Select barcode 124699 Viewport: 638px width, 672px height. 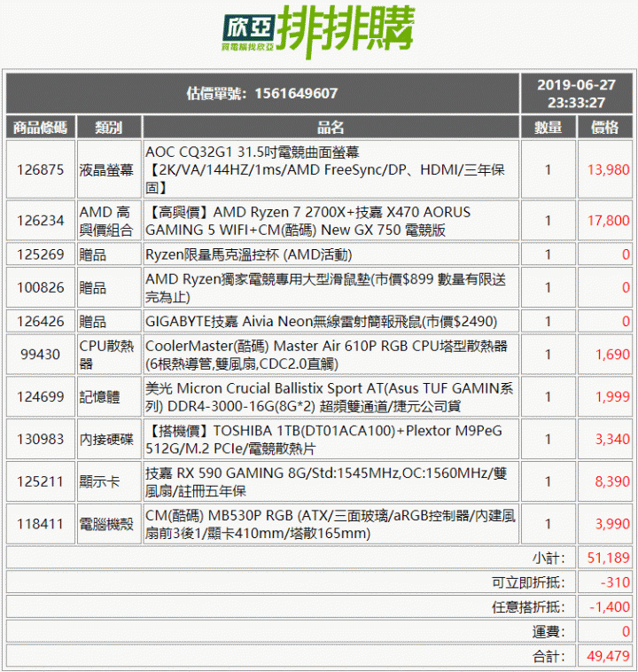(40, 396)
